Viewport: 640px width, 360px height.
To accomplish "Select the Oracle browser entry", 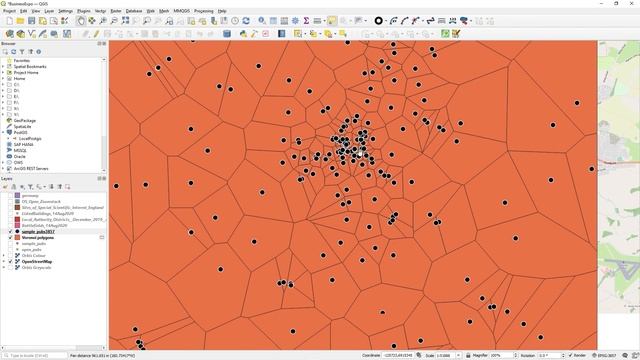I will pos(20,157).
